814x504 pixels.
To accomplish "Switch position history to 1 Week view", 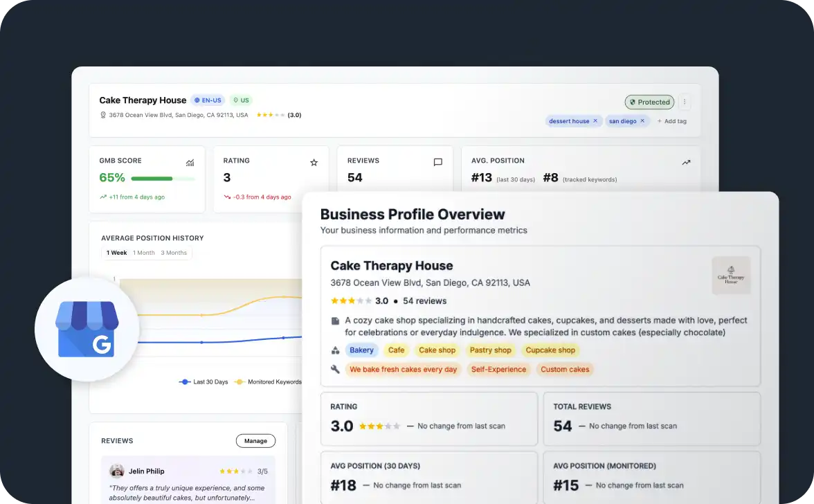I will click(116, 253).
